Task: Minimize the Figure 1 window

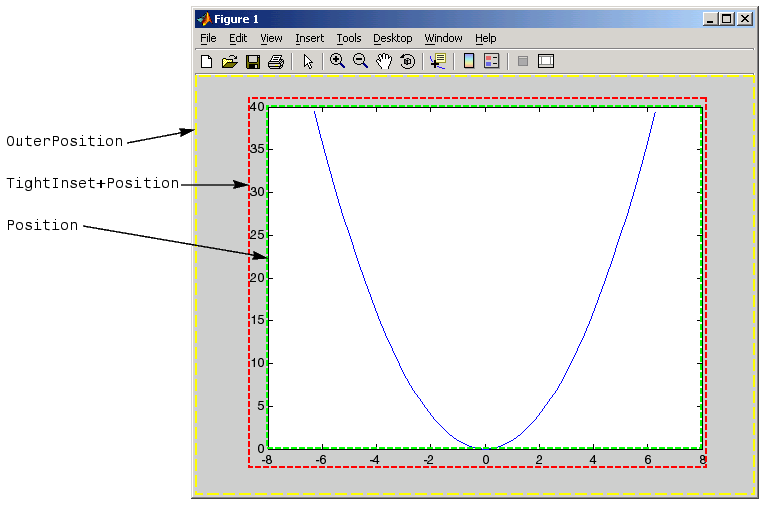Action: (710, 19)
